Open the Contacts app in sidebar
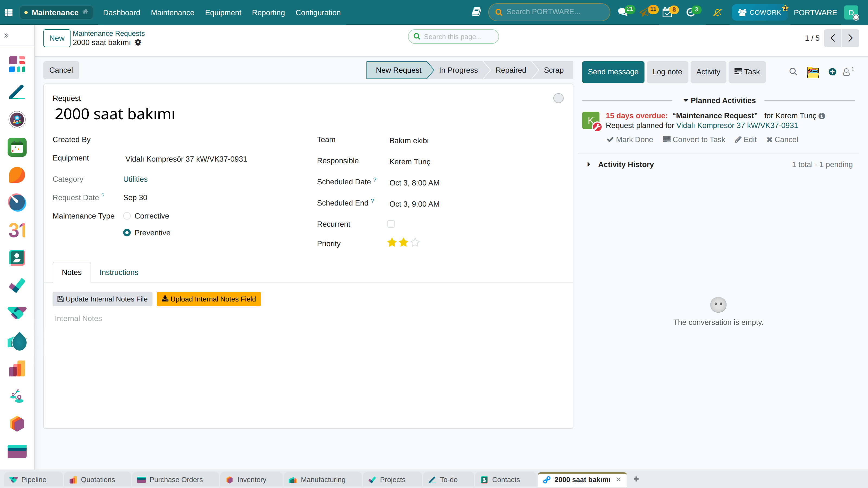The width and height of the screenshot is (868, 488). coord(17,258)
